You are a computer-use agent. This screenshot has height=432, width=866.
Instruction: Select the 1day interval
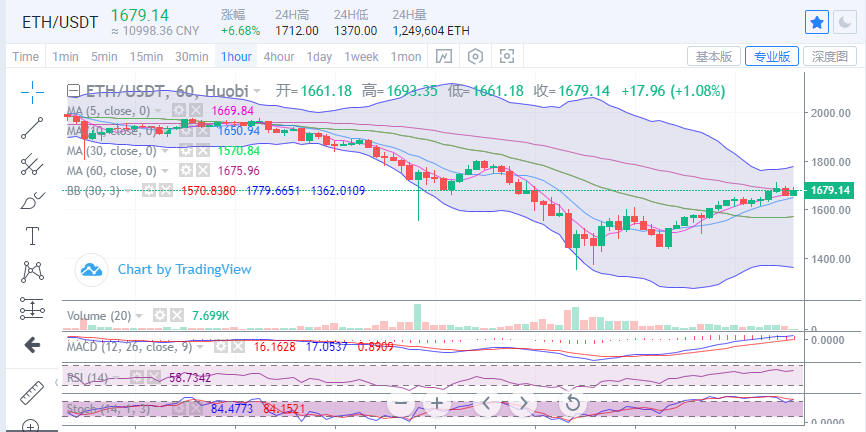click(319, 56)
